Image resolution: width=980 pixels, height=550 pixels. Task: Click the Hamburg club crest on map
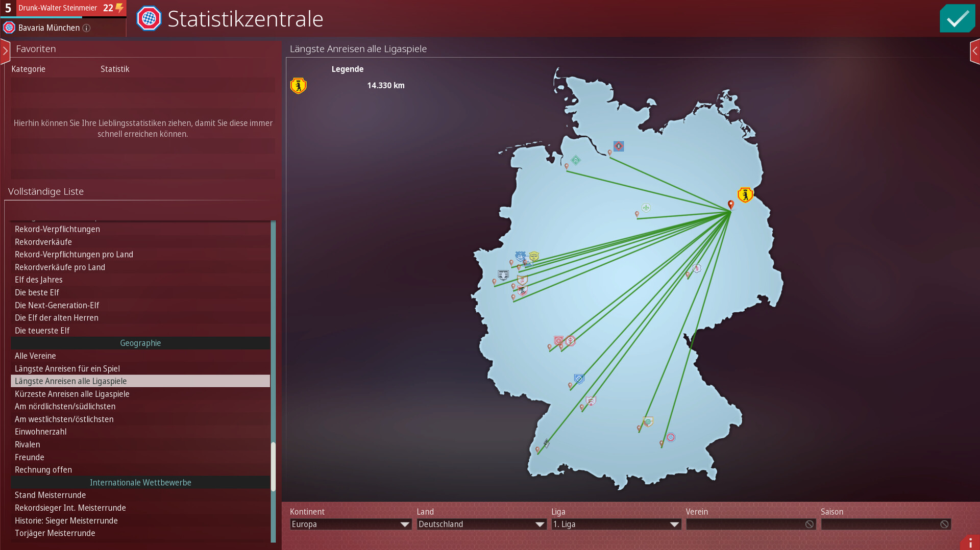point(618,146)
